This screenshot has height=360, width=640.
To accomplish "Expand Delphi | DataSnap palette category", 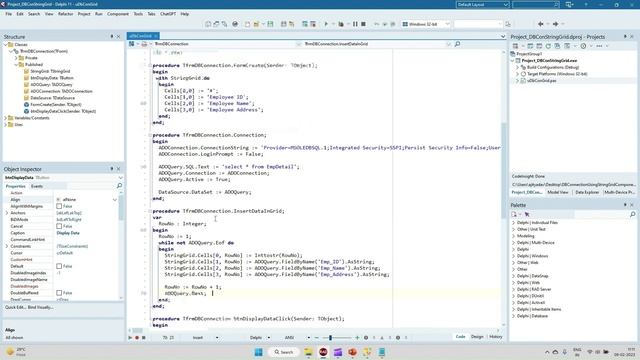I will click(513, 276).
